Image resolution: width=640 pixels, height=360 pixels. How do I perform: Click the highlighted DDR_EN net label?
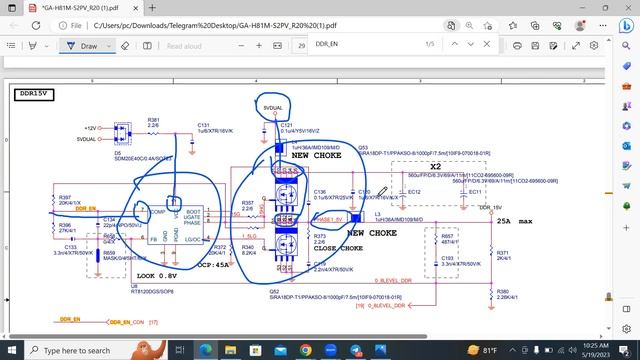click(86, 209)
